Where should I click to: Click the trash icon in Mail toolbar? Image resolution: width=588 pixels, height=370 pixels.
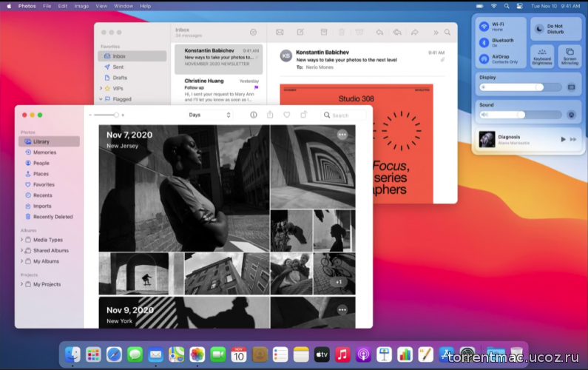click(x=341, y=33)
